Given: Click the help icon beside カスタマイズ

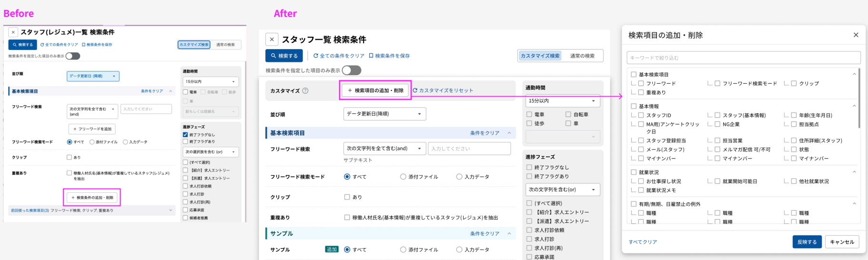Looking at the screenshot, I should pos(305,90).
